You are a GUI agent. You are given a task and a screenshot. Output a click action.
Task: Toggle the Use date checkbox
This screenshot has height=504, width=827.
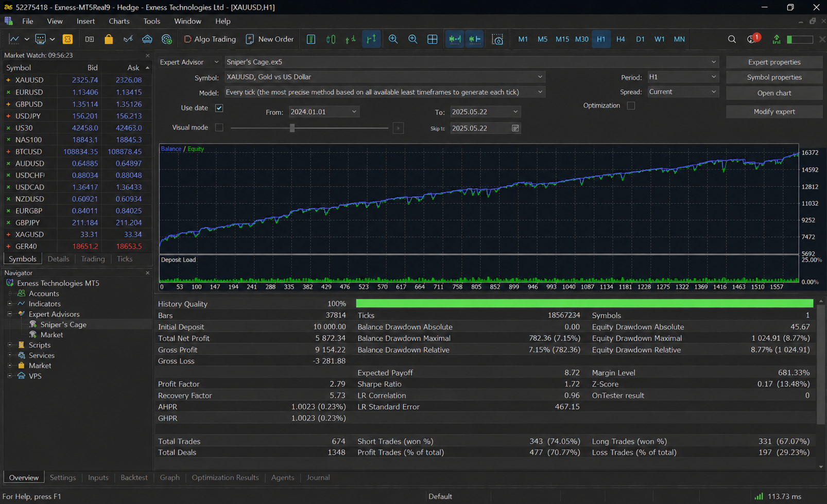219,108
